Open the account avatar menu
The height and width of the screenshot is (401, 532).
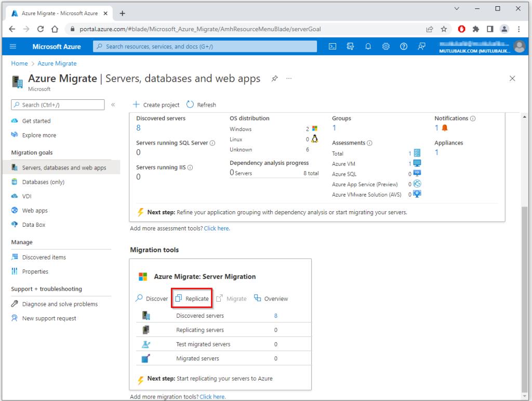click(x=519, y=46)
